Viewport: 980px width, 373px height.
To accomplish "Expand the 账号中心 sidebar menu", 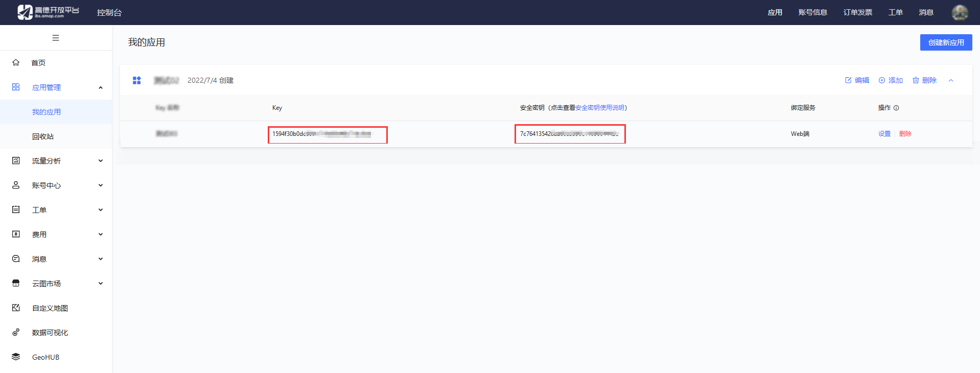I will 101,185.
